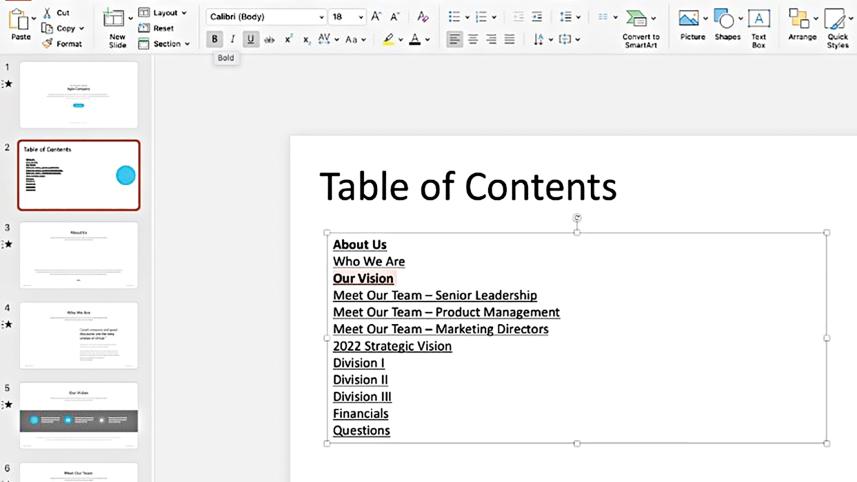Toggle Italic formatting
The height and width of the screenshot is (482, 857).
click(x=233, y=39)
